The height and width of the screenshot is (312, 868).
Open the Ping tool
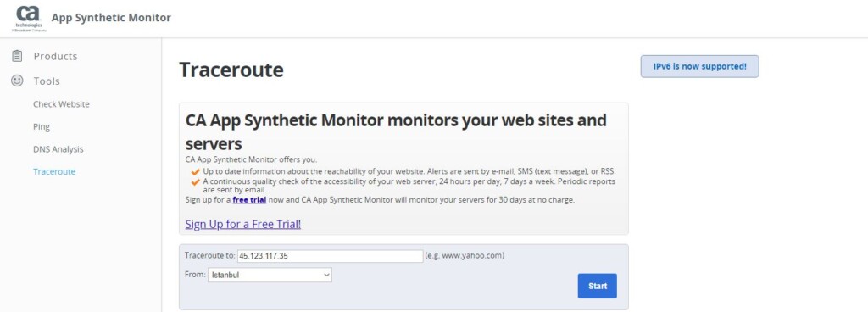(42, 126)
